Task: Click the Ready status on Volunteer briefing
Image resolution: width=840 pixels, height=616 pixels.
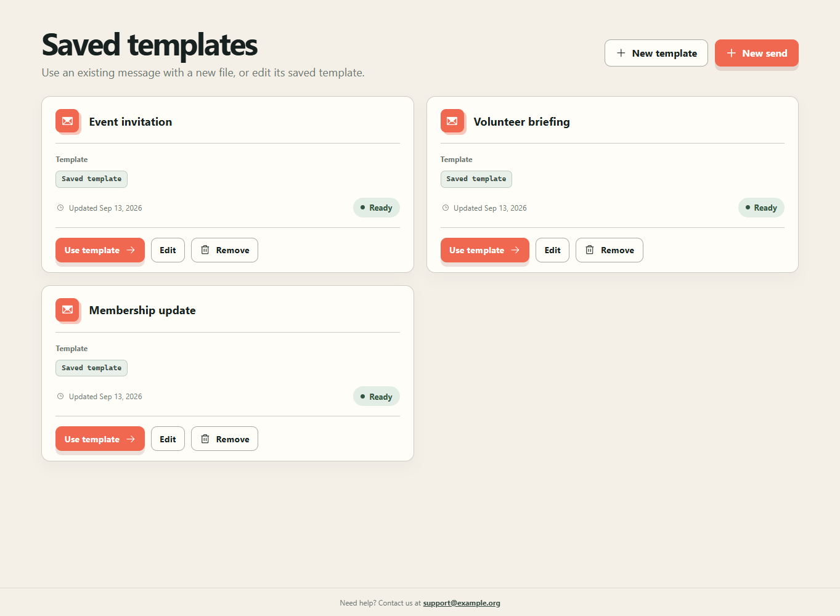Action: 761,208
